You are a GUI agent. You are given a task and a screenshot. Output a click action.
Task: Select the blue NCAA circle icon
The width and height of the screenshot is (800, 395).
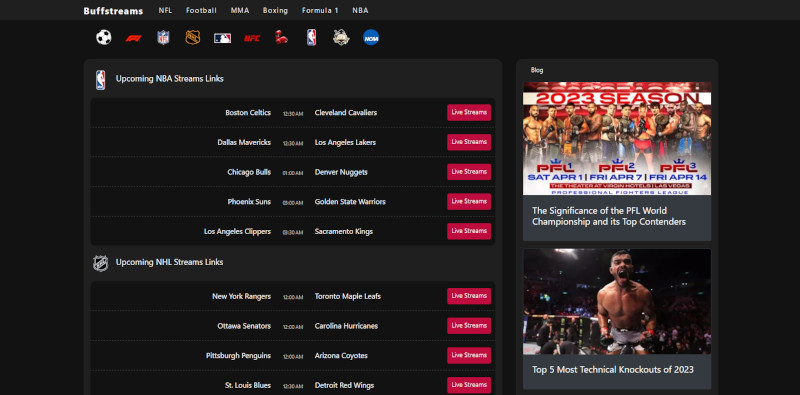tap(371, 37)
